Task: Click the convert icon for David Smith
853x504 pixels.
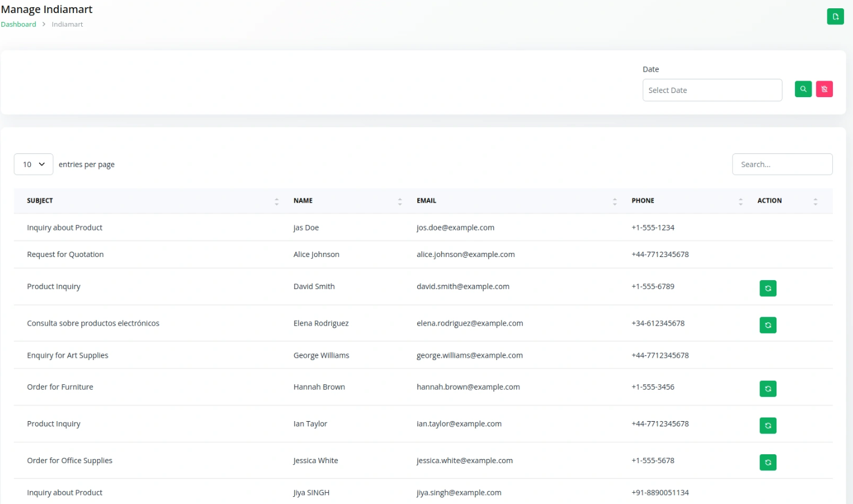Action: click(768, 288)
